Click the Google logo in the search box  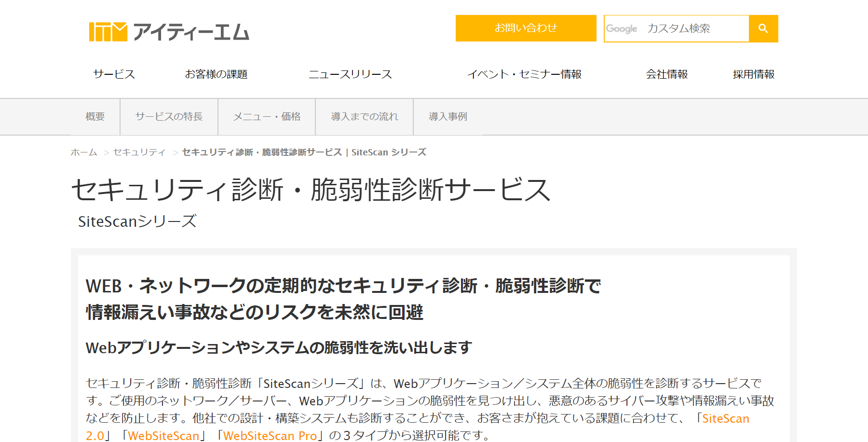coord(623,28)
